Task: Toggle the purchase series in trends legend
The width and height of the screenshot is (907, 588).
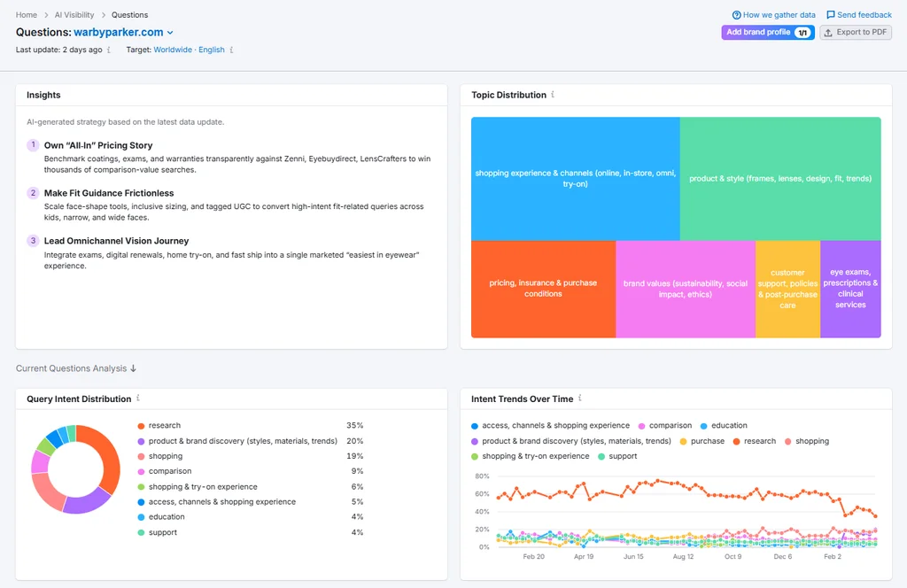Action: click(x=702, y=441)
